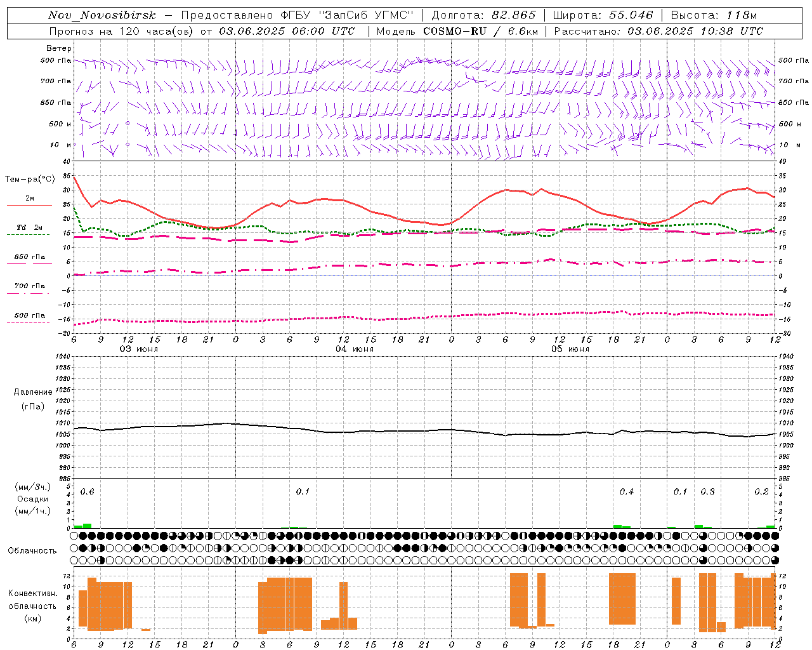
Task: Click the forecast start time 03.06.2025 06:00 UTC
Action: [x=287, y=31]
